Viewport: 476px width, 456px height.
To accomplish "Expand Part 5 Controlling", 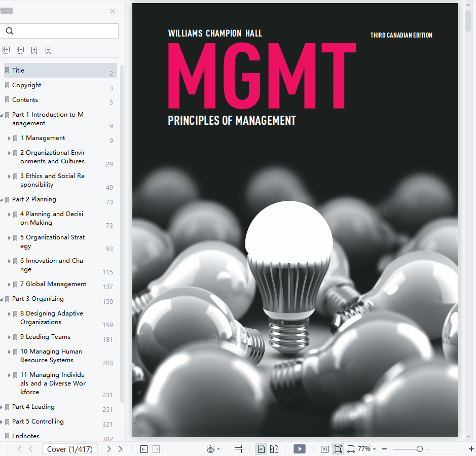I will pos(2,422).
